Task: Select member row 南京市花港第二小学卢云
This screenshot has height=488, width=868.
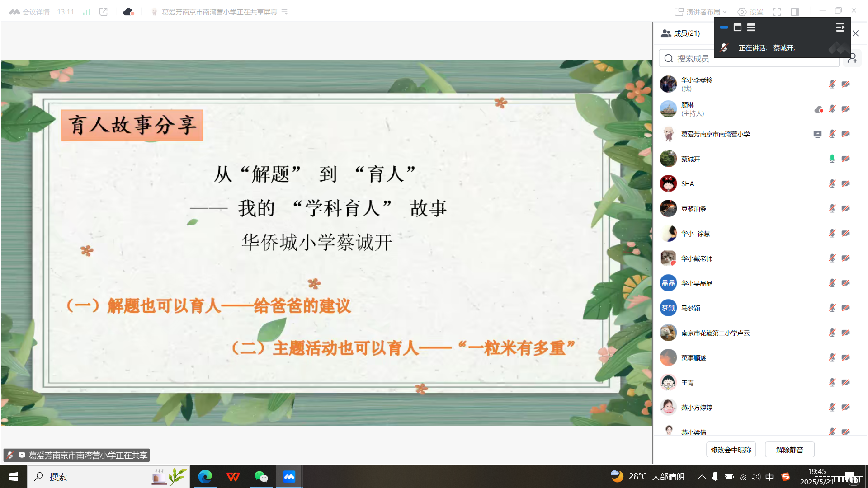Action: tap(759, 333)
